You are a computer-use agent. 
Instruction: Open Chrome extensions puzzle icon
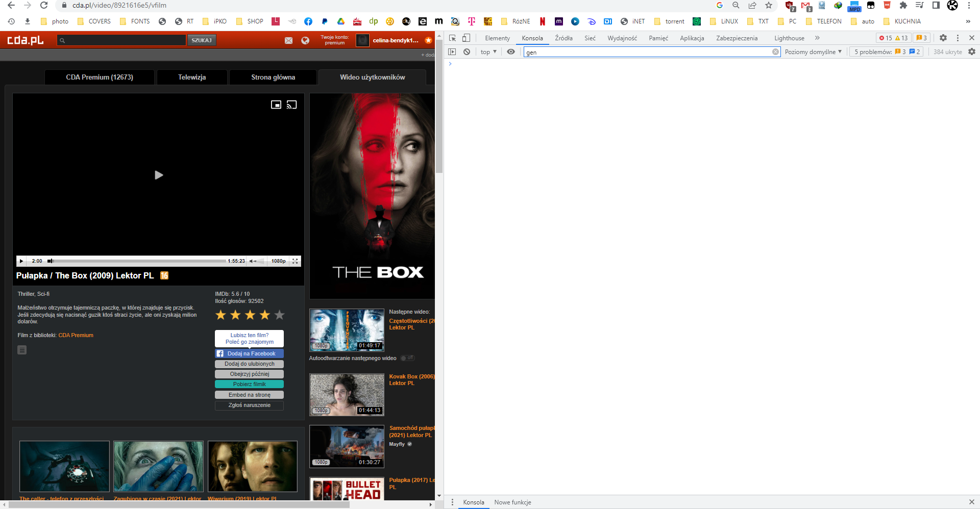pyautogui.click(x=903, y=5)
